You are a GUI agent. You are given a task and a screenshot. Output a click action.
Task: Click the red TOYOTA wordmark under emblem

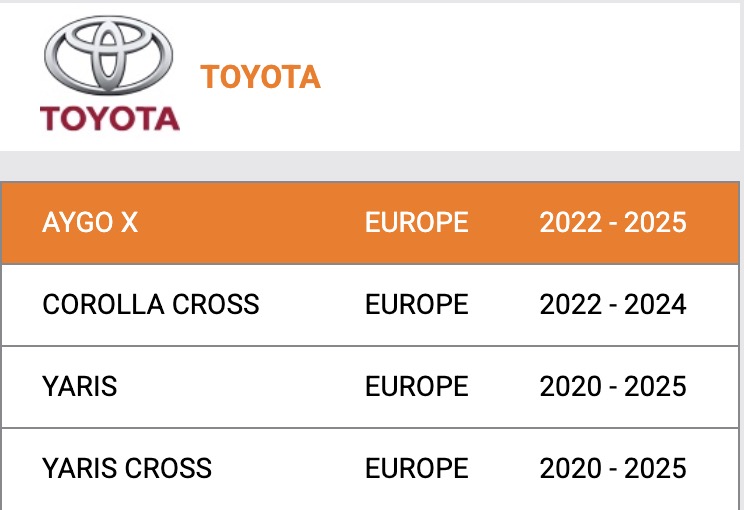tap(110, 119)
